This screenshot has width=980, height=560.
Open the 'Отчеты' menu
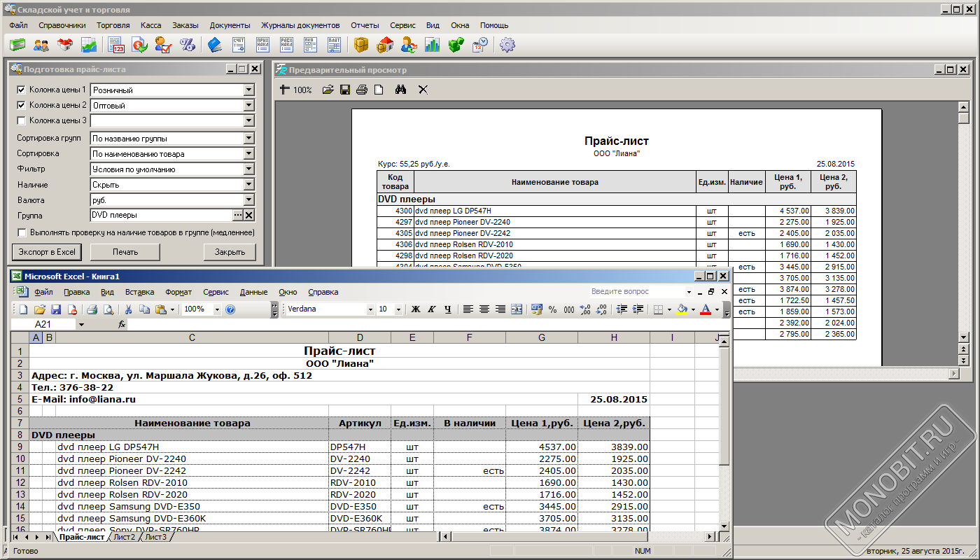(x=365, y=25)
